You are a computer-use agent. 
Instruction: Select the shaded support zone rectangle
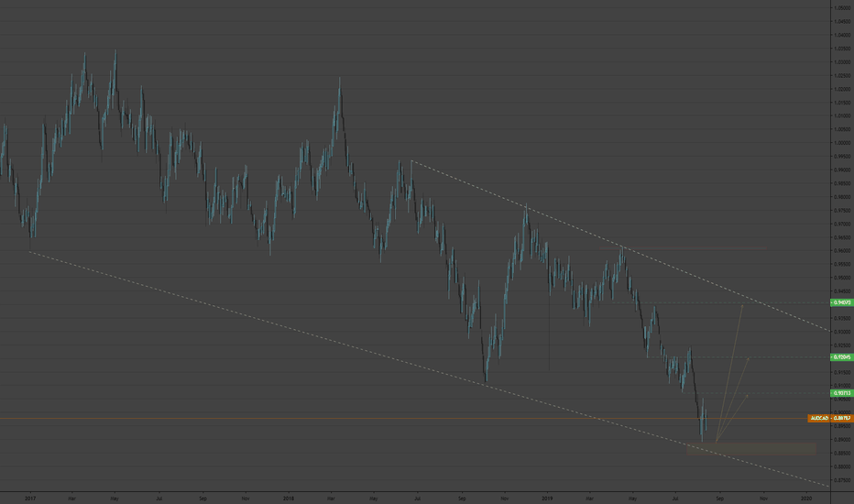click(x=751, y=448)
